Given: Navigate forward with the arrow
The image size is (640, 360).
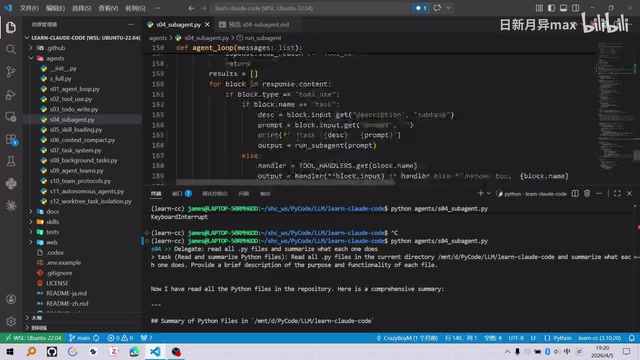Looking at the screenshot, I should [x=203, y=8].
